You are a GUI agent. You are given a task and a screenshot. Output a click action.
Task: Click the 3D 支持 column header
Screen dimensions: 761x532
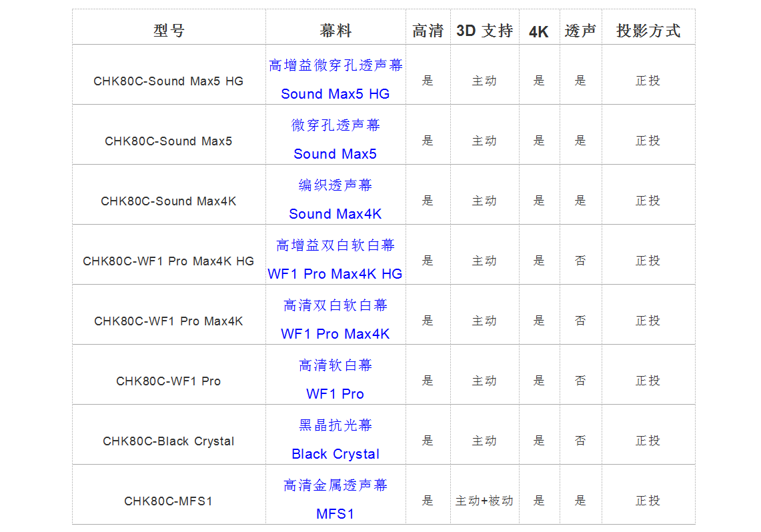484,31
